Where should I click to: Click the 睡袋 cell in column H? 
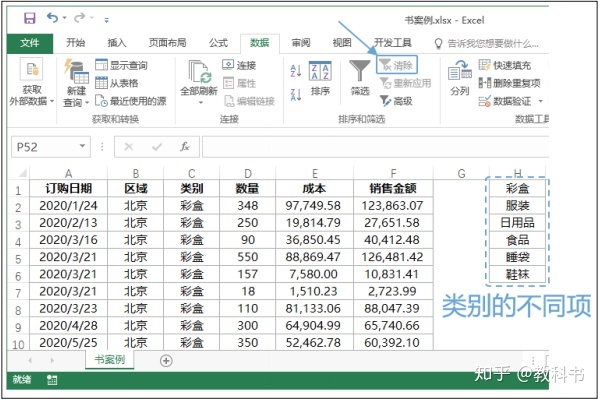click(517, 257)
